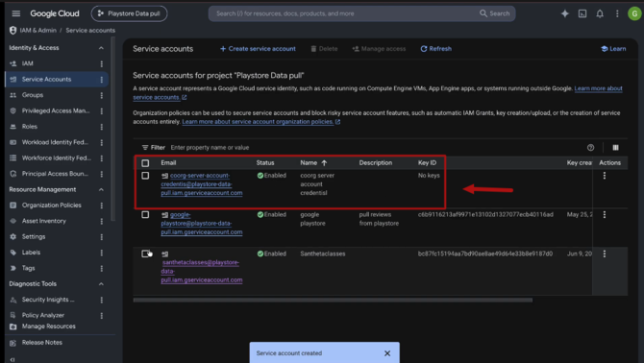
Task: Open the column display options icon
Action: tap(615, 148)
